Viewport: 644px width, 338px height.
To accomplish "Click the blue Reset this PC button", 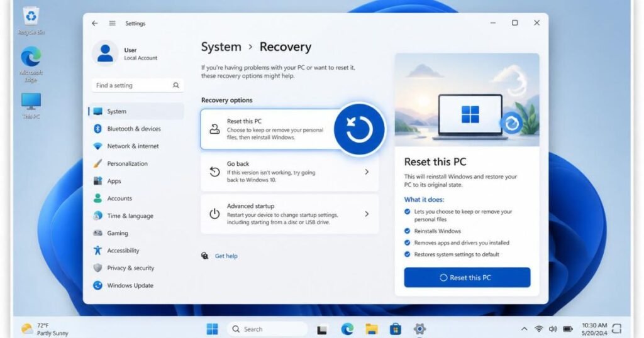I will tap(467, 278).
